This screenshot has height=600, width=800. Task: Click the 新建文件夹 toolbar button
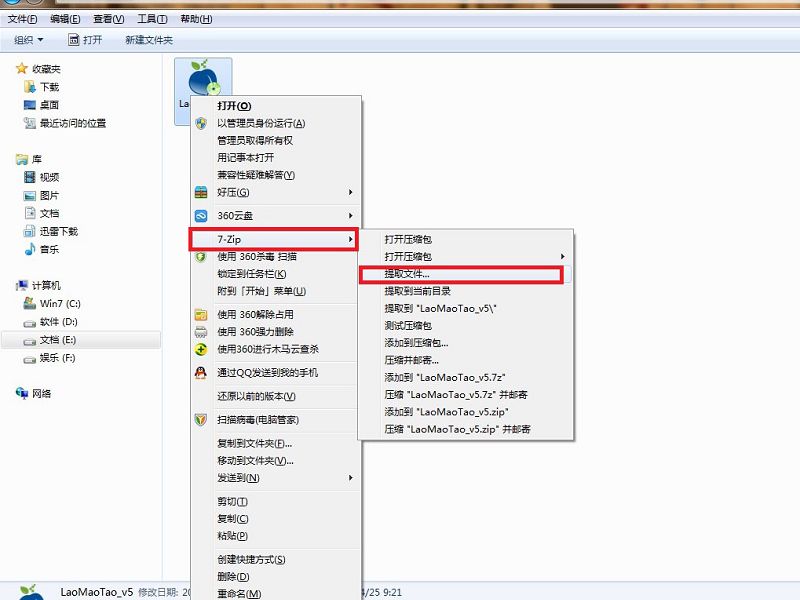tap(149, 40)
